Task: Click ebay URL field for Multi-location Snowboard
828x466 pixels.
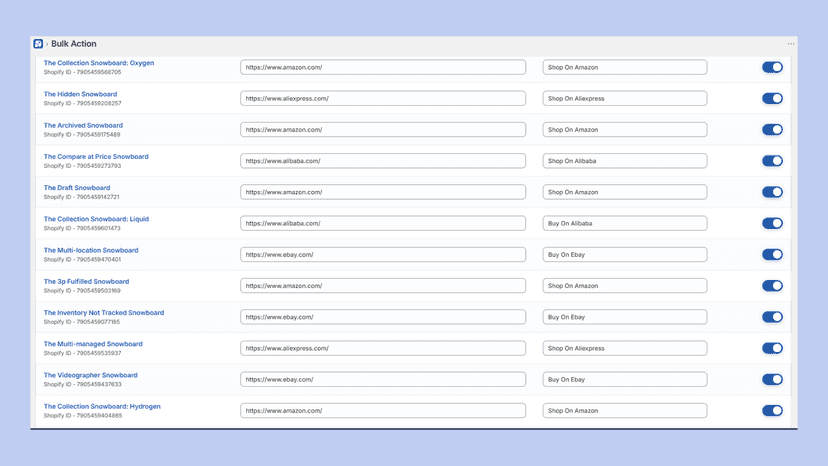Action: [383, 254]
